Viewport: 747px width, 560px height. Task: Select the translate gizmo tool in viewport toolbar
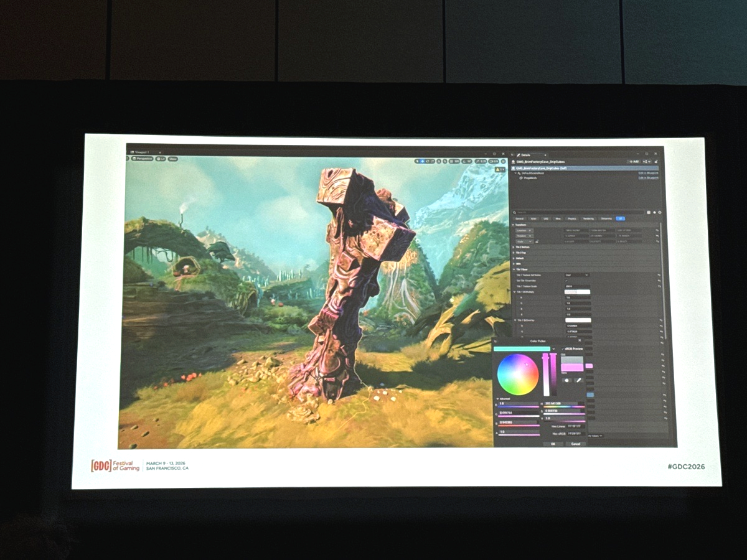(x=423, y=161)
